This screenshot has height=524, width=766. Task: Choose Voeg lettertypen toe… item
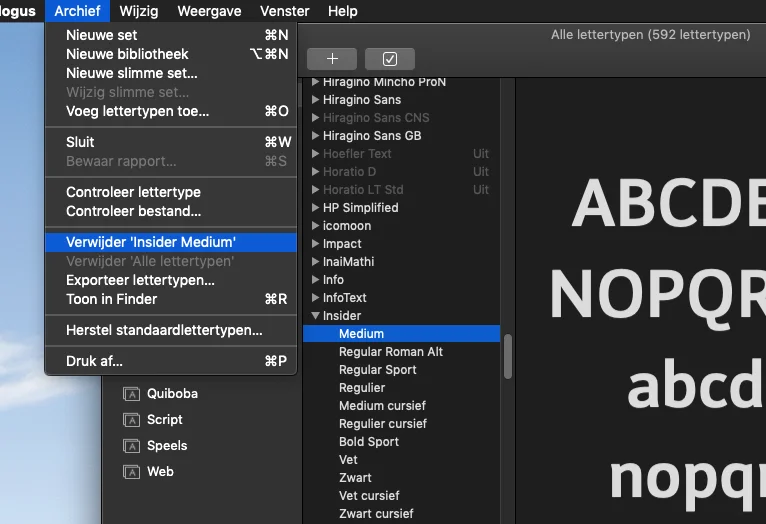pyautogui.click(x=171, y=111)
